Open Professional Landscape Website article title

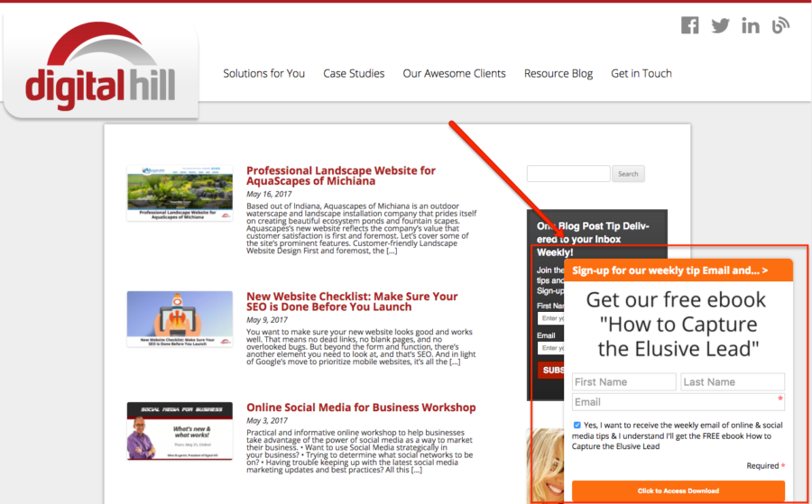(340, 175)
